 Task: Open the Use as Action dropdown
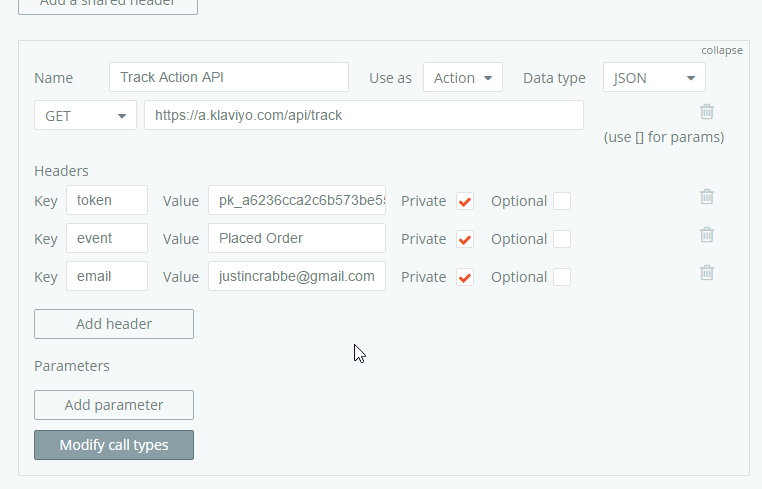click(x=462, y=78)
